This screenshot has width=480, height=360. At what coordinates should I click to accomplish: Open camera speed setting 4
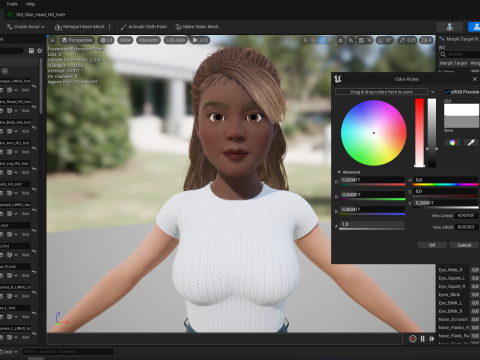(x=427, y=40)
